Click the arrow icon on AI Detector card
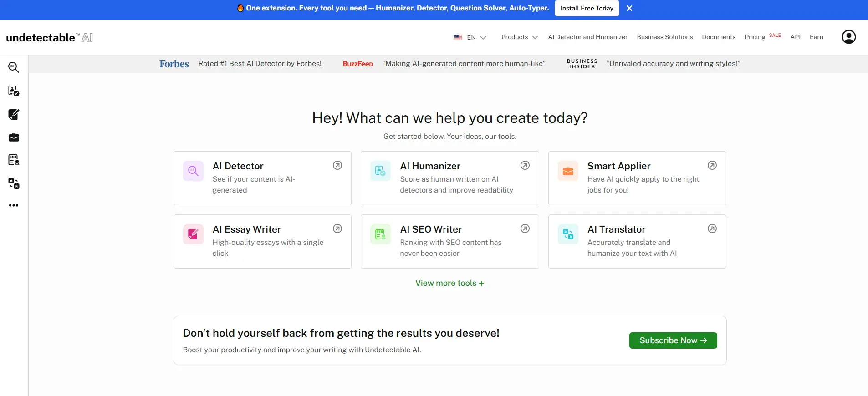 pos(337,165)
